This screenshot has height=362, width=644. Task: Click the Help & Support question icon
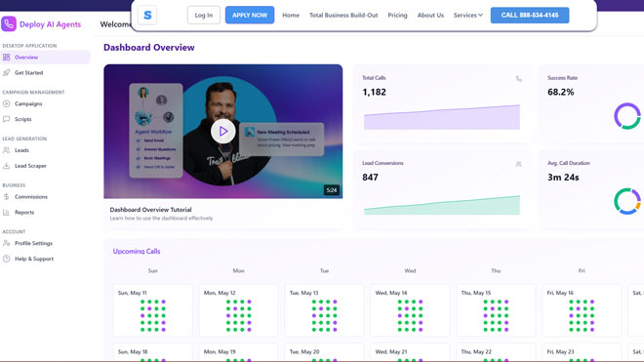tap(6, 259)
